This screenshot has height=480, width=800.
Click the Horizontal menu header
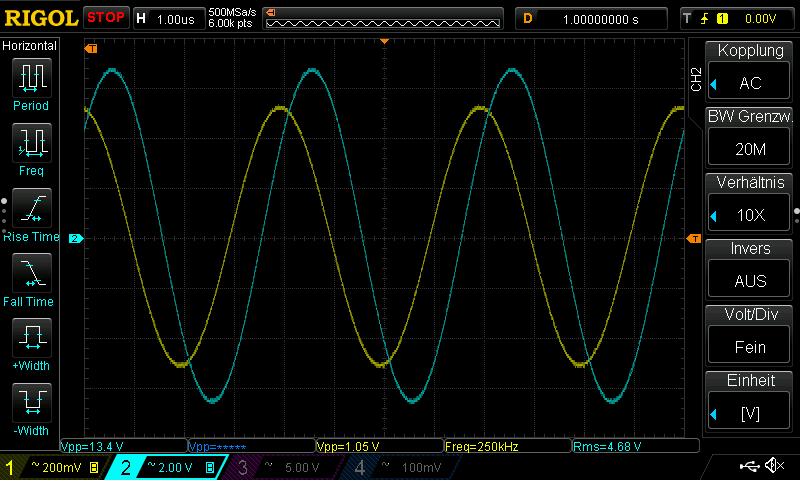[x=30, y=46]
